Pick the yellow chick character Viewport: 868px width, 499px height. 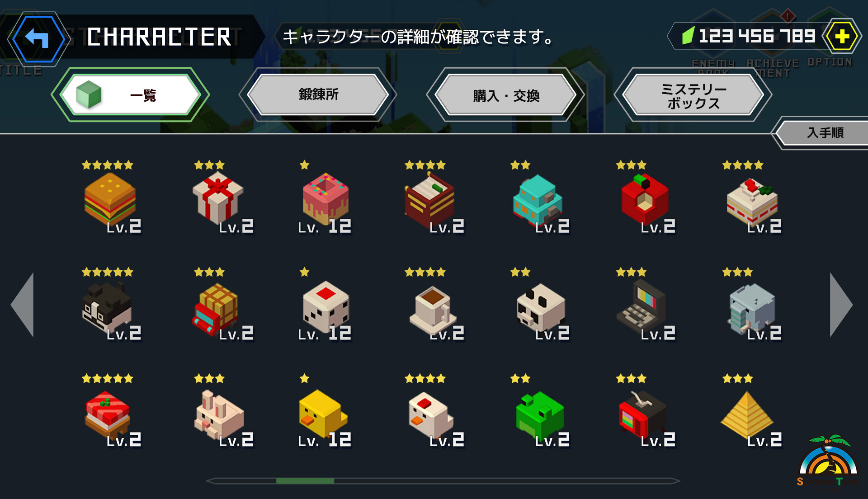(x=323, y=413)
